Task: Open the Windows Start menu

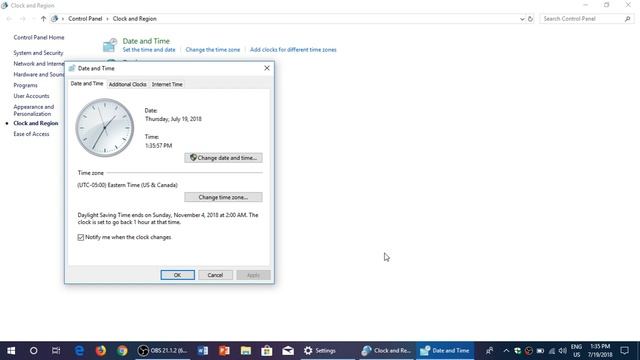Action: tap(11, 351)
